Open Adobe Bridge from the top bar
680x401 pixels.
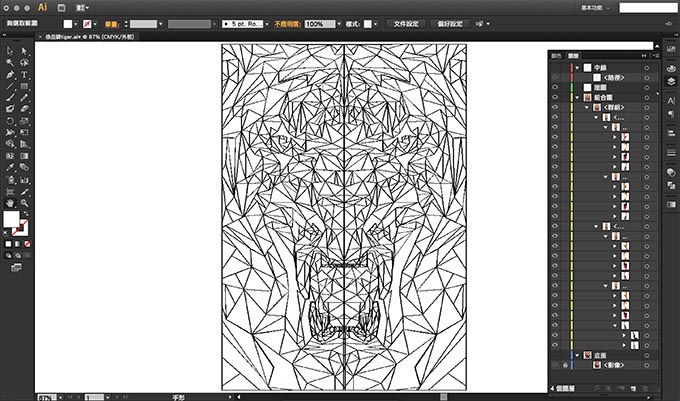[62, 7]
